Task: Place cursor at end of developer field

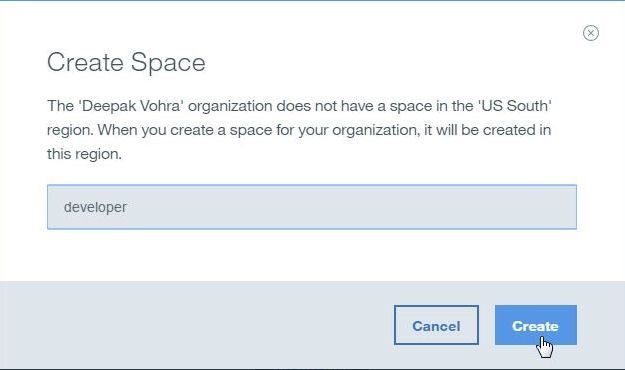Action: coord(128,207)
